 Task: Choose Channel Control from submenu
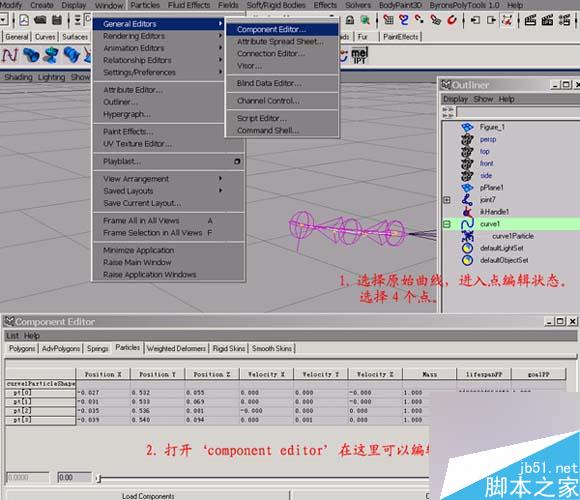point(282,101)
